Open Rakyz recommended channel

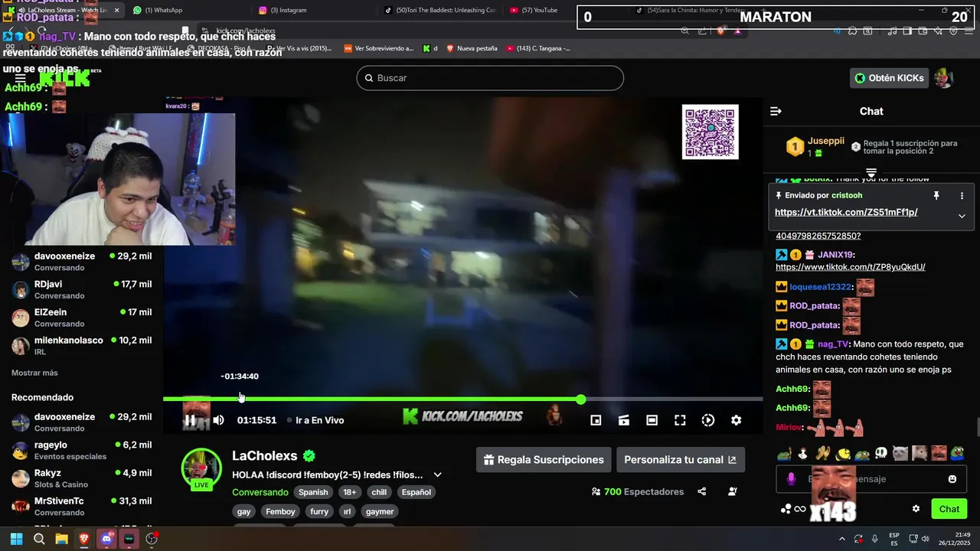coord(81,478)
